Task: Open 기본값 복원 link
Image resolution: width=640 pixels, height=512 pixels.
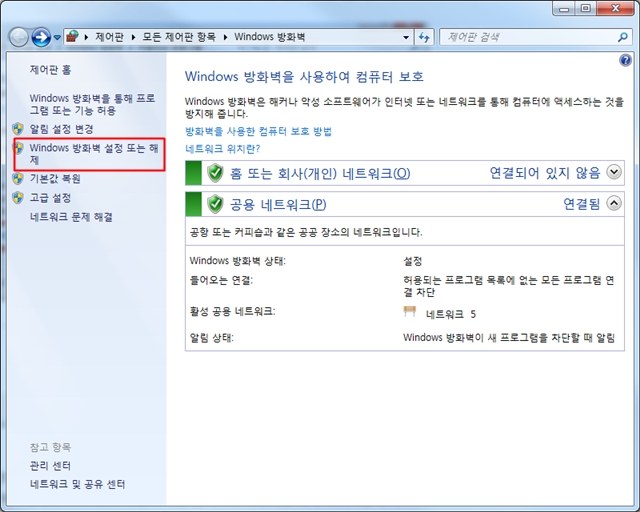Action: coord(55,179)
